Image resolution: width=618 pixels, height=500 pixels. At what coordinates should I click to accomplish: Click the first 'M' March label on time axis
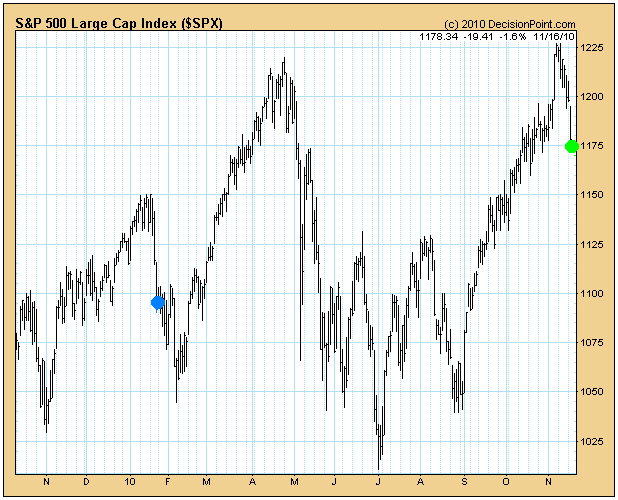[x=207, y=482]
